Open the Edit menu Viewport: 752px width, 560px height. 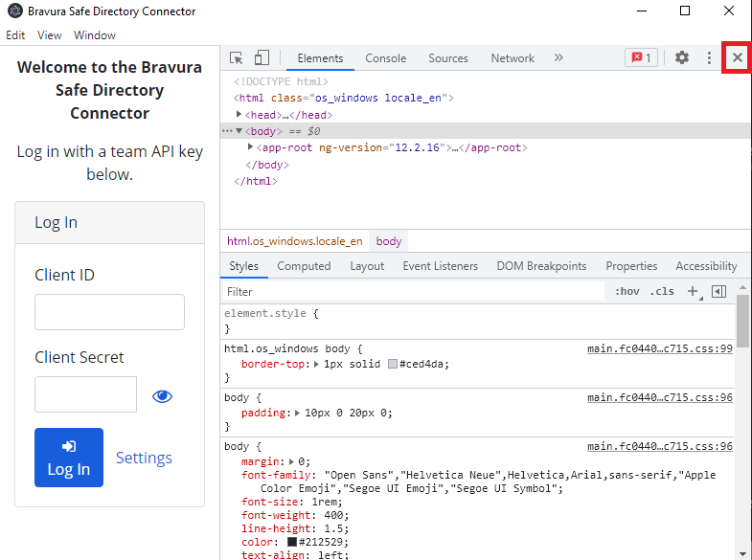[15, 35]
